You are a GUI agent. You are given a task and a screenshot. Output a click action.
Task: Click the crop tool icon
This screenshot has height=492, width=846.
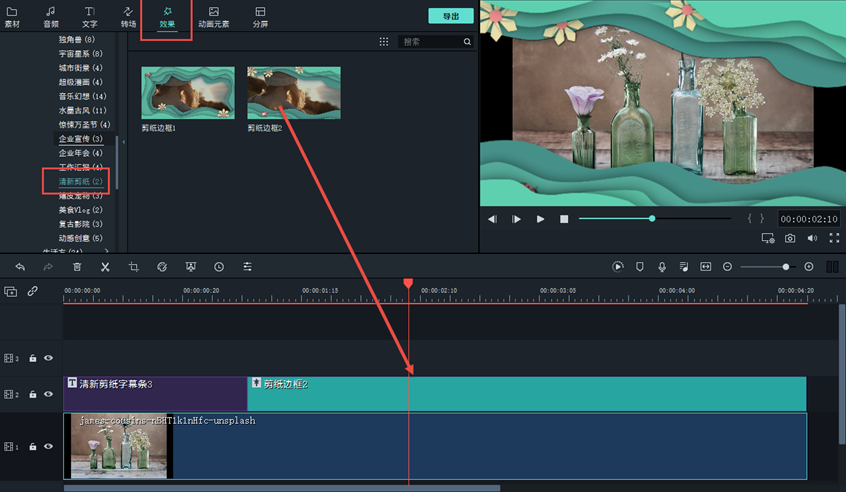coord(133,267)
